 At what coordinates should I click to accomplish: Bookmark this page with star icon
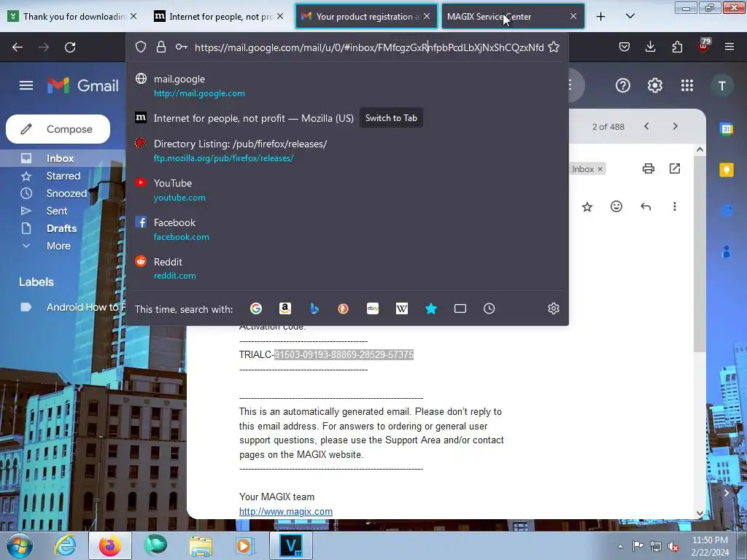553,47
